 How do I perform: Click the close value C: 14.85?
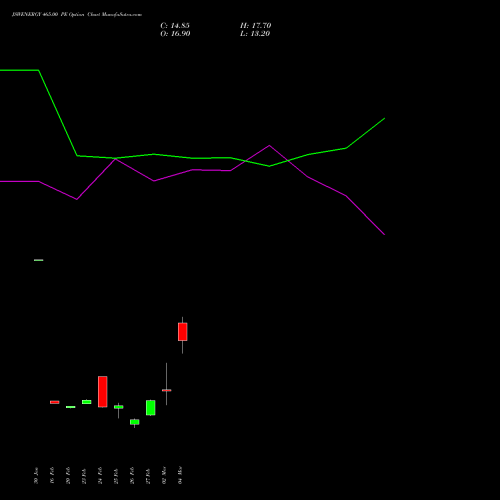[175, 26]
